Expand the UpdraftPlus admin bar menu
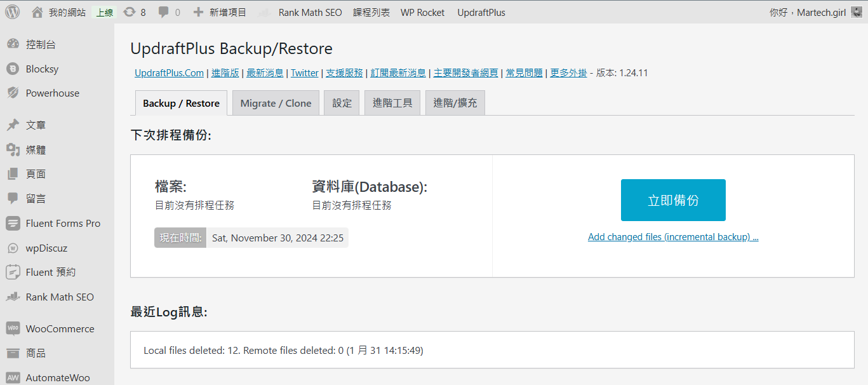The image size is (868, 385). coord(481,12)
